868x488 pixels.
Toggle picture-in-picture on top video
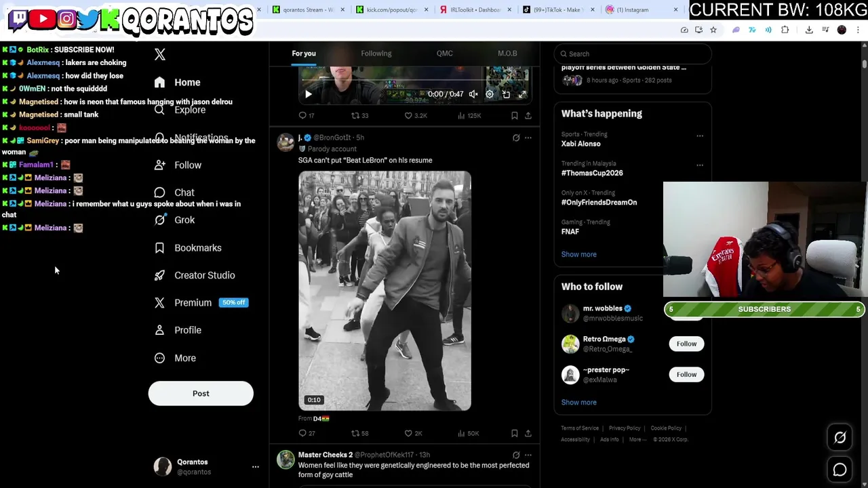tap(506, 95)
